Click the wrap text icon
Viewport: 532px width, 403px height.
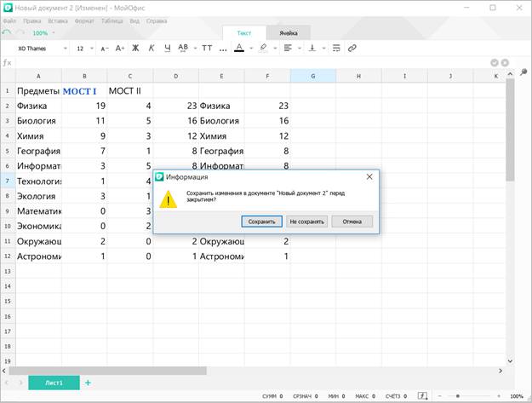(x=336, y=48)
